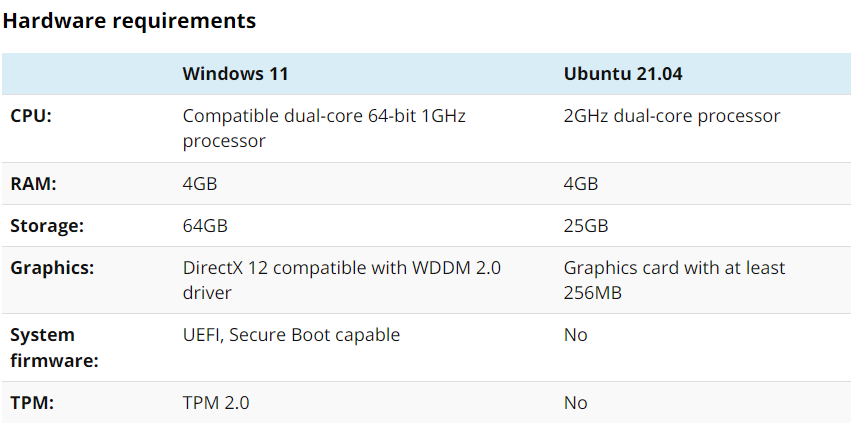854x425 pixels.
Task: Click the Graphics card 256MB cell
Action: pyautogui.click(x=674, y=280)
